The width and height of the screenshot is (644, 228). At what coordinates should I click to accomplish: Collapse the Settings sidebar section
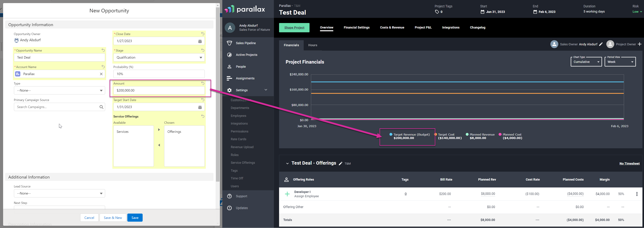tap(266, 90)
